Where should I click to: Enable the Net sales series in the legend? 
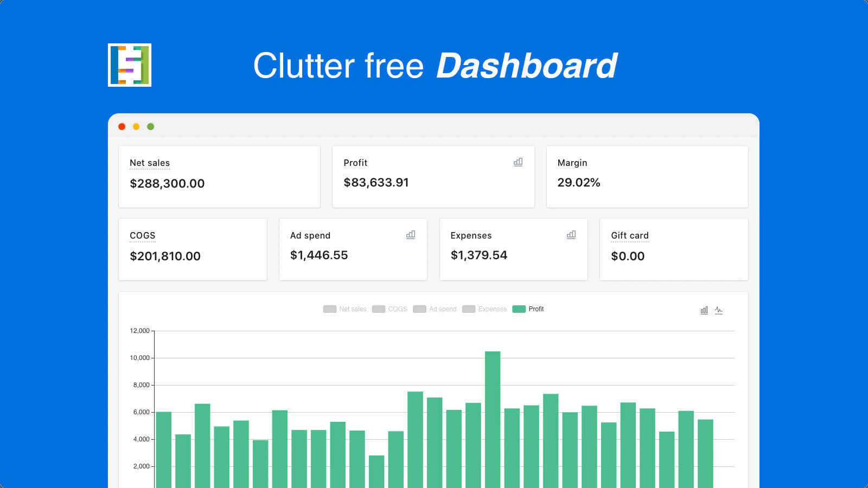[345, 309]
